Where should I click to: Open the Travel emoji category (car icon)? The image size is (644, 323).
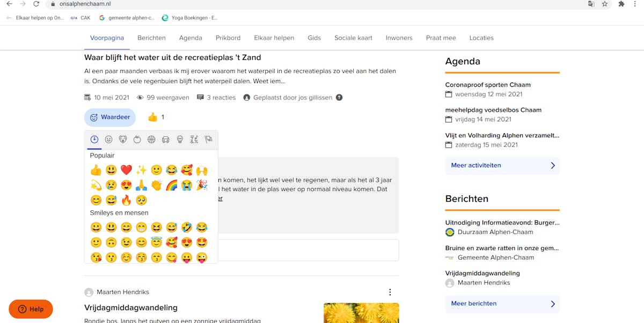(x=165, y=140)
